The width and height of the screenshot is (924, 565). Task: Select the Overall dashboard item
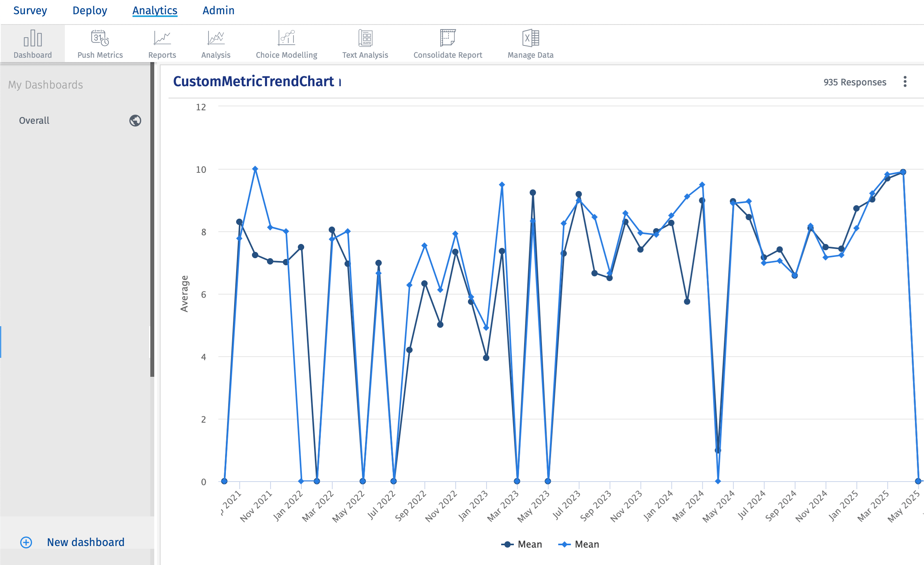pyautogui.click(x=34, y=121)
